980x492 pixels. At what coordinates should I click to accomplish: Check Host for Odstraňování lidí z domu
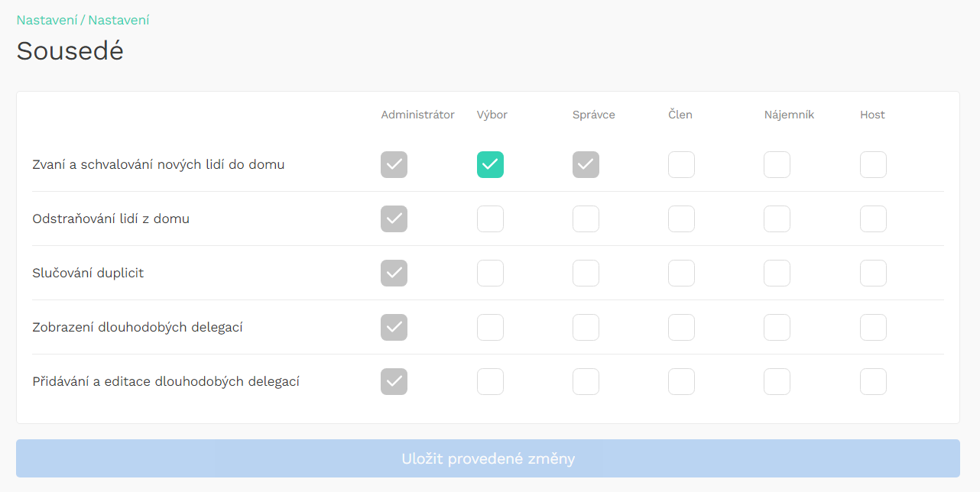click(x=873, y=218)
